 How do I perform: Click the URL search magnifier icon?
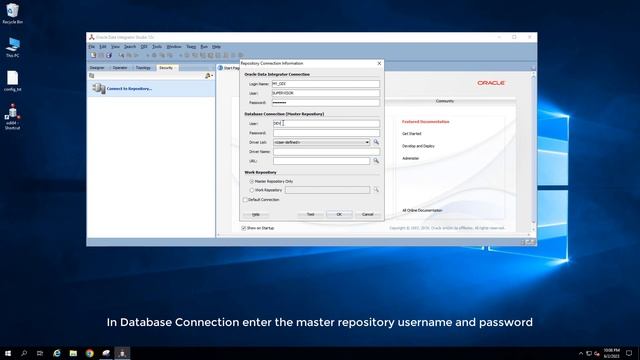376,161
